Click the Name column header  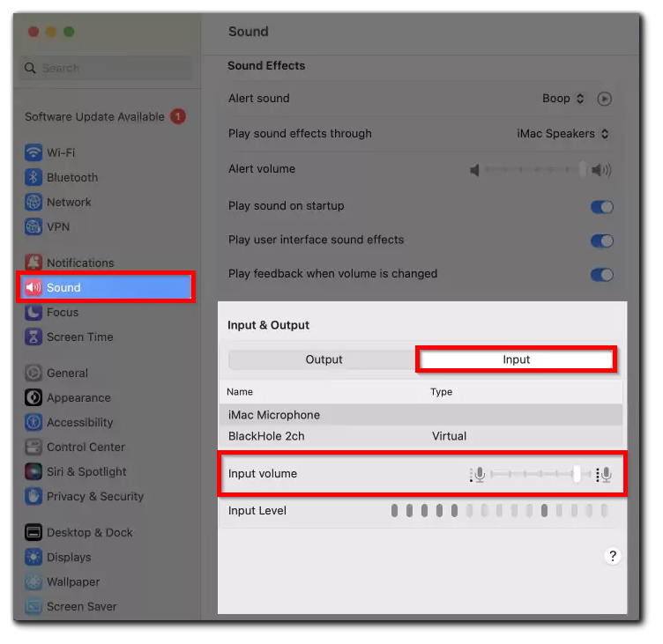pos(240,392)
